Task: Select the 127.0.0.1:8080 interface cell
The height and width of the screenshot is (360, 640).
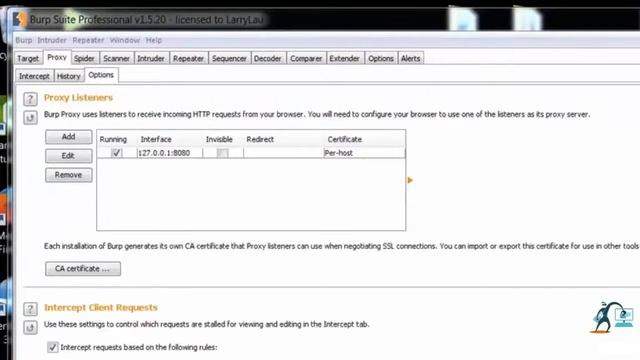Action: tap(169, 153)
